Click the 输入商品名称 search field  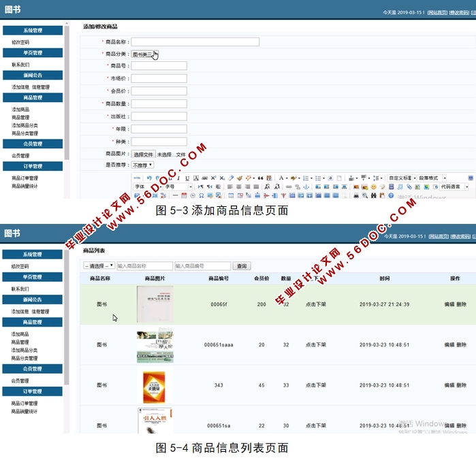145,266
